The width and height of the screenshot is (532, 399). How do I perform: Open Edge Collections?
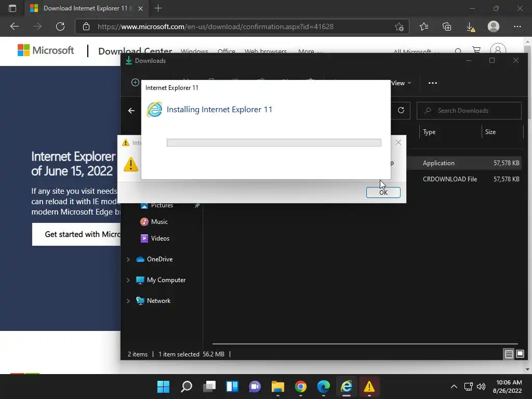click(447, 26)
